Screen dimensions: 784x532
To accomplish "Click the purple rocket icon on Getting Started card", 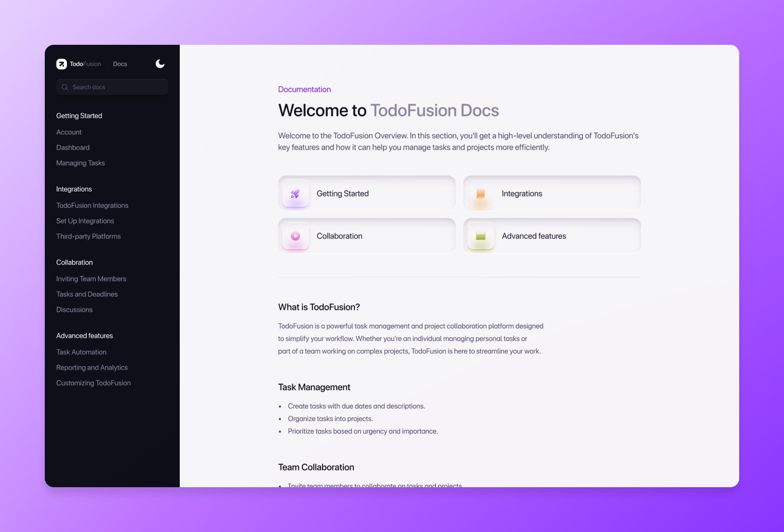I will (x=295, y=193).
